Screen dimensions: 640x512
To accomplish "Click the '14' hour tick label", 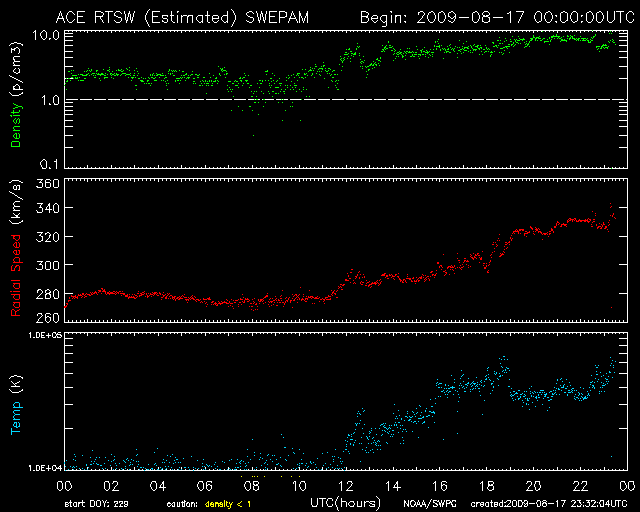I will [393, 486].
